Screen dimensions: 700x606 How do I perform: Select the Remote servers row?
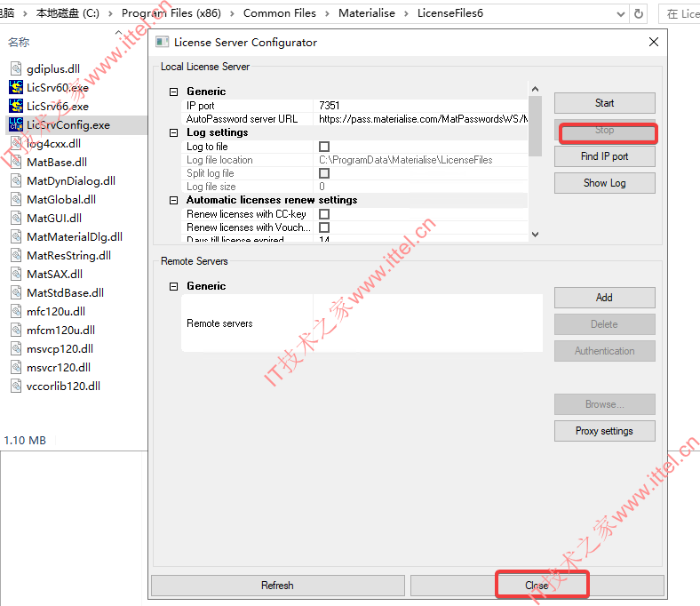pos(362,323)
